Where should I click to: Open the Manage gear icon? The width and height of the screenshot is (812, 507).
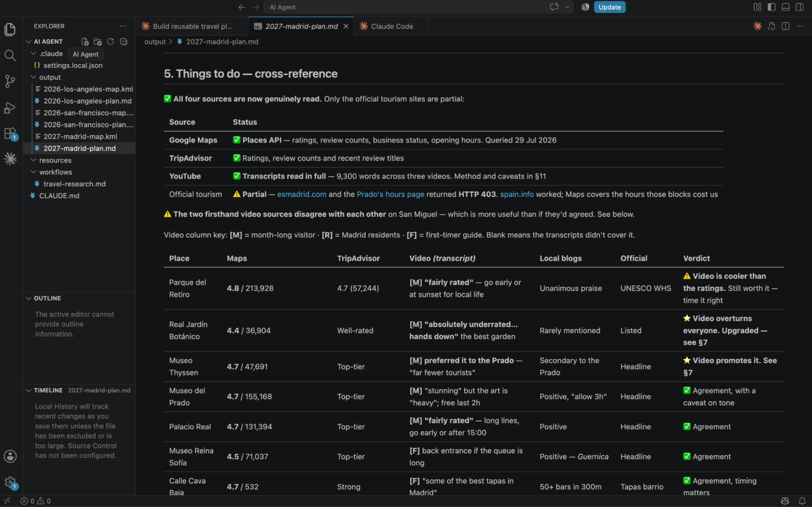pyautogui.click(x=10, y=482)
